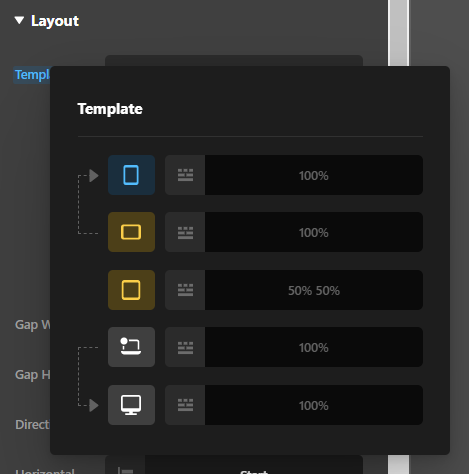Select the desktop monitor breakpoint icon

[131, 405]
